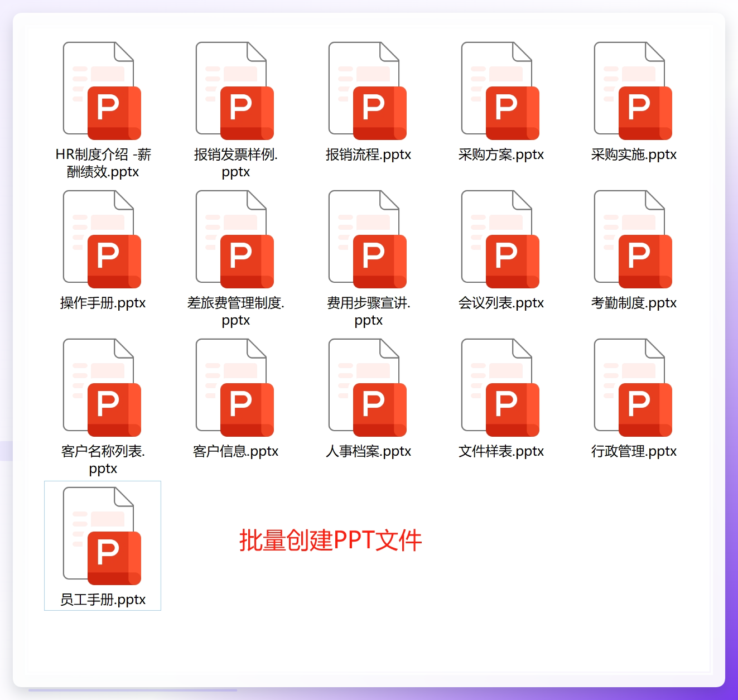Click the file name 员工手册.pptx
This screenshot has height=700, width=738.
coord(103,600)
